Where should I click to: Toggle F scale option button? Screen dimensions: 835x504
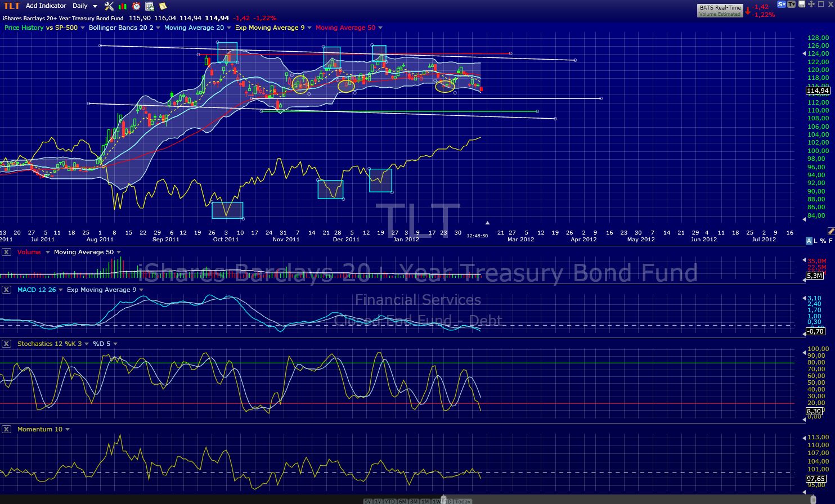tap(830, 241)
